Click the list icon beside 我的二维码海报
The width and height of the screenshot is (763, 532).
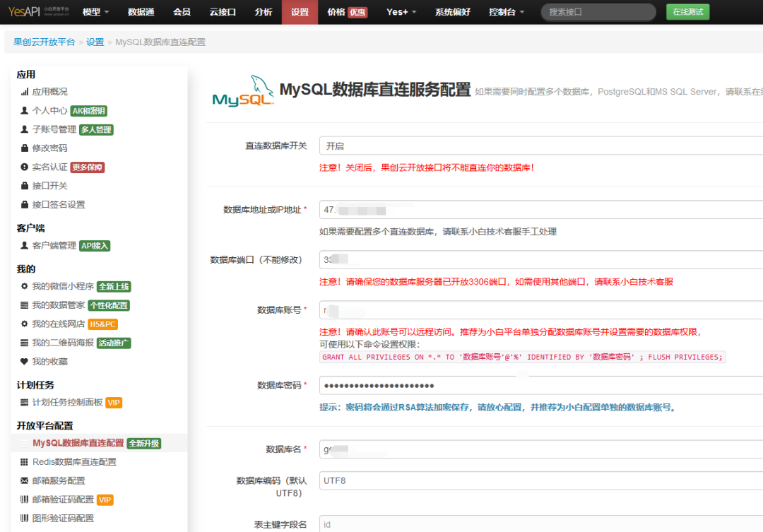pyautogui.click(x=24, y=343)
